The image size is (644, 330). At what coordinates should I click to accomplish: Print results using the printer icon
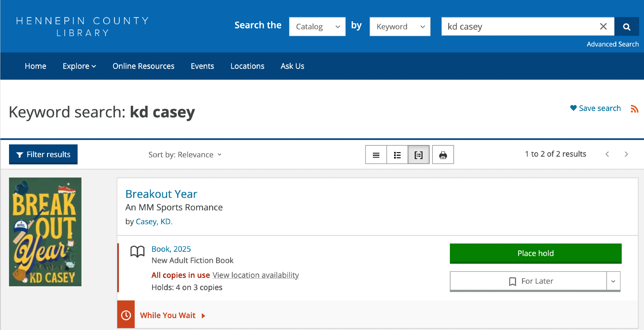(443, 155)
